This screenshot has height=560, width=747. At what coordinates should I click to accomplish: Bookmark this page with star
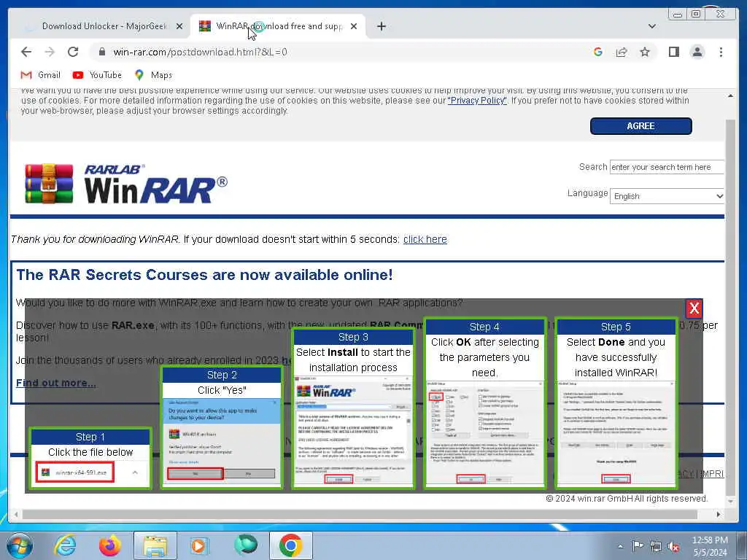click(645, 52)
